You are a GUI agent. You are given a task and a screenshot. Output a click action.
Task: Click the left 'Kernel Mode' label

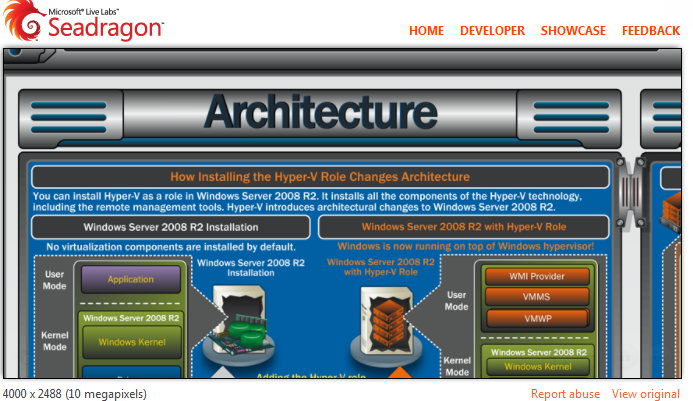pyautogui.click(x=55, y=341)
